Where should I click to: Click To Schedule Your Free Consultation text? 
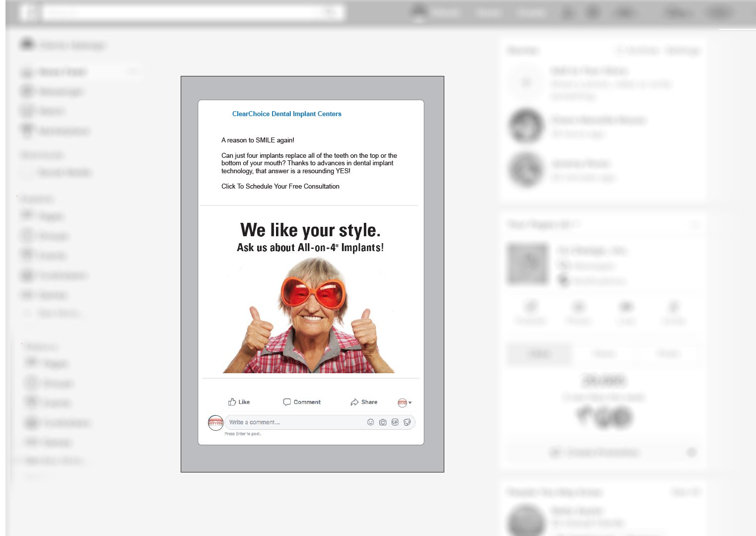[280, 186]
